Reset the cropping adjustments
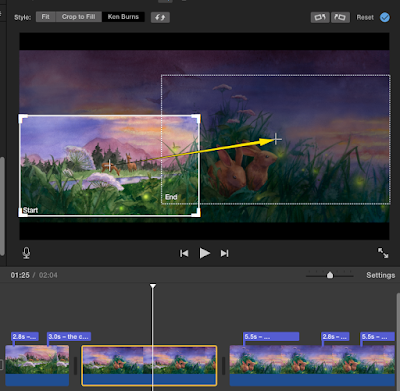Screen dimensions: 400x391 coord(365,17)
